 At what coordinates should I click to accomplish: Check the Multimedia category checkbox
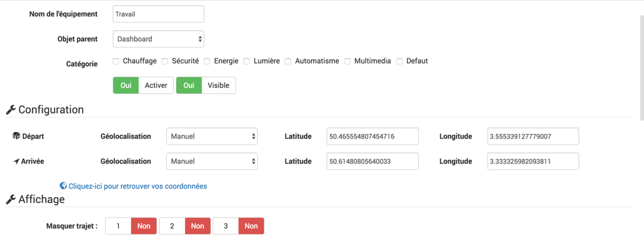pyautogui.click(x=347, y=61)
